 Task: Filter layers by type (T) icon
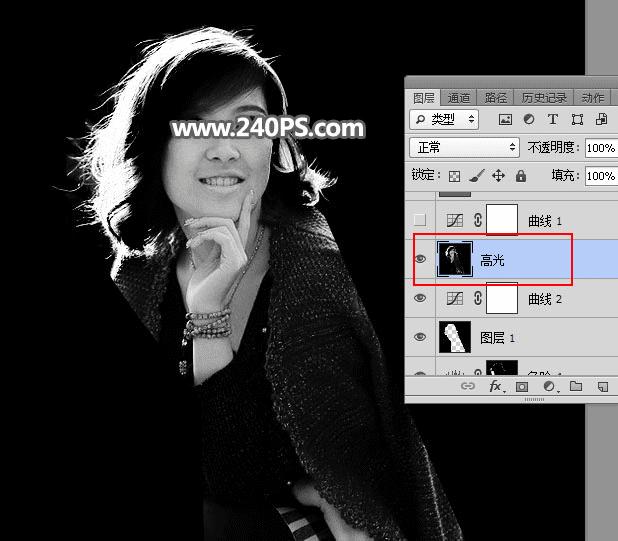coord(553,119)
